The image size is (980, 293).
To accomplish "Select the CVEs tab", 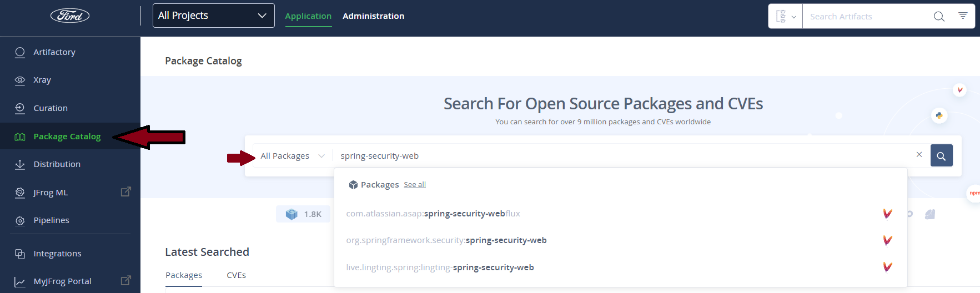I will (x=236, y=275).
